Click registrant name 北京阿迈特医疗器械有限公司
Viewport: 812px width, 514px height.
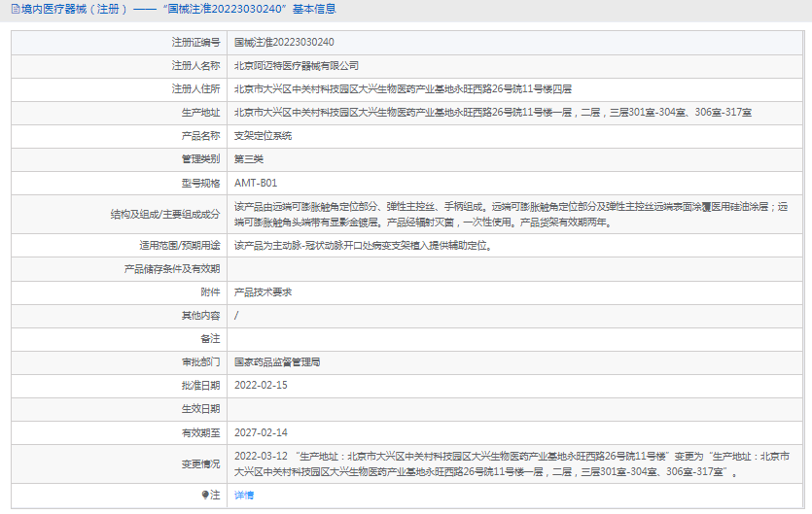[x=297, y=66]
